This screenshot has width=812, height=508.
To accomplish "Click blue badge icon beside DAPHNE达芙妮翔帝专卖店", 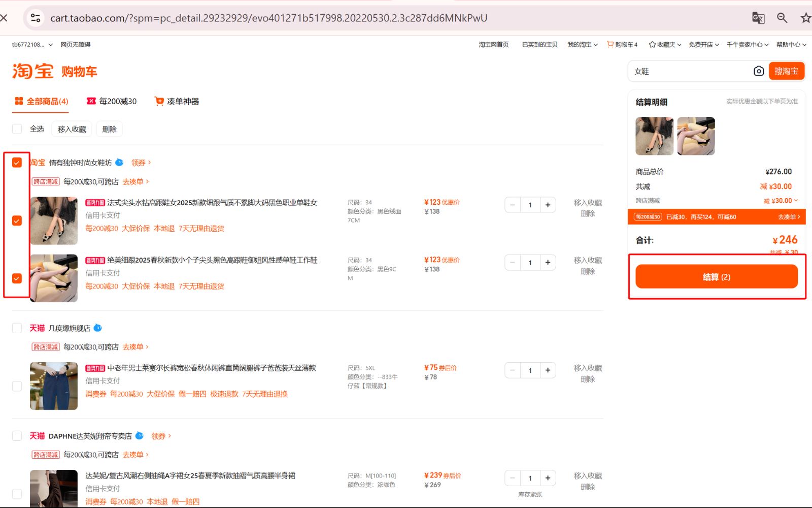I will (140, 436).
